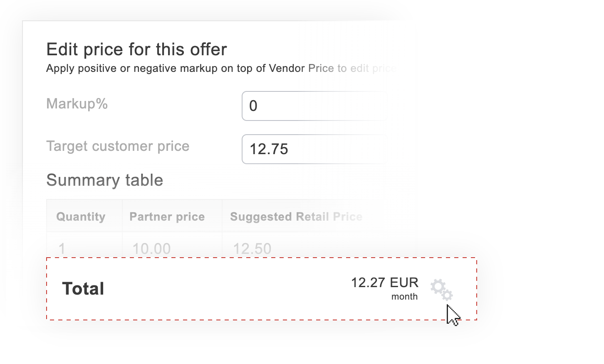Image resolution: width=604 pixels, height=364 pixels.
Task: Select the Partner price column header
Action: (167, 216)
